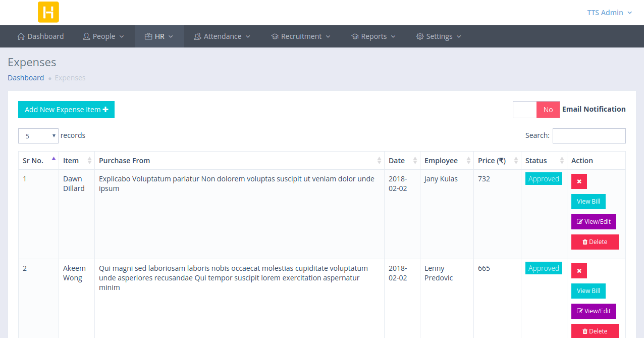Click the Add New Expense Item button
Screen dimensions: 644x338
[x=66, y=110]
